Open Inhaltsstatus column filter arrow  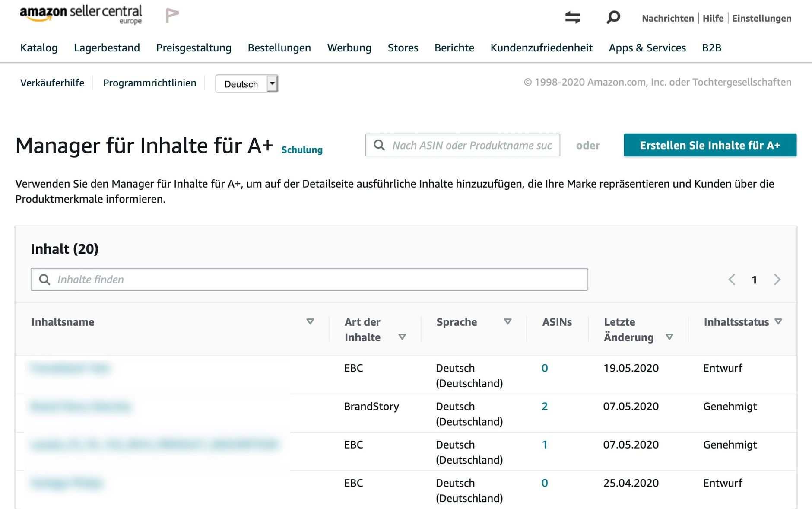(778, 321)
